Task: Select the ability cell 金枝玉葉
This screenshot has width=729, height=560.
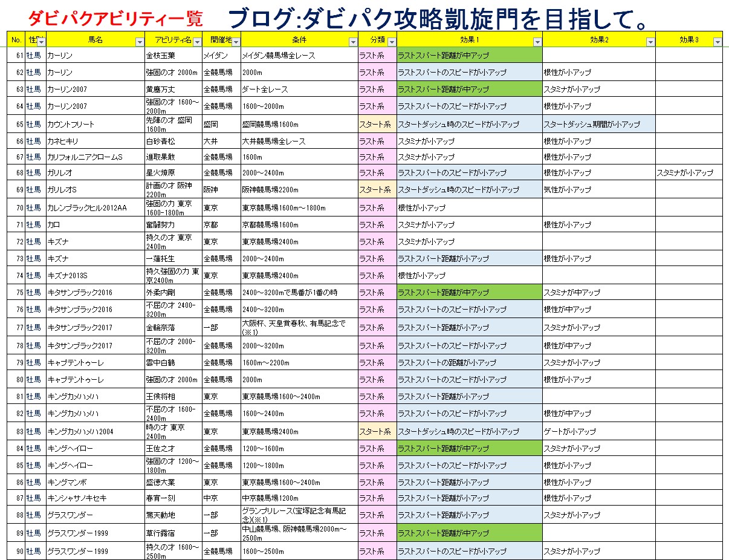Action: (173, 56)
